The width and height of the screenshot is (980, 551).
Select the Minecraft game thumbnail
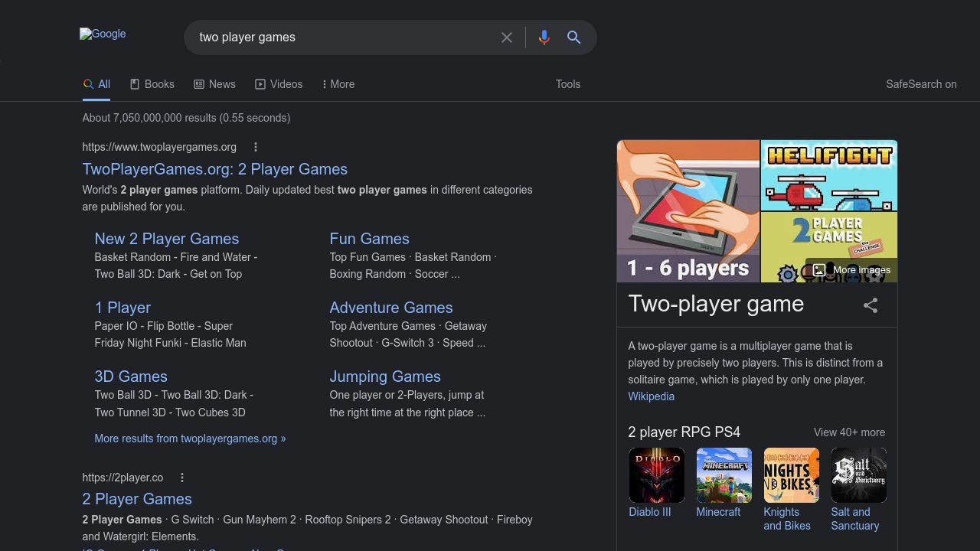(724, 475)
